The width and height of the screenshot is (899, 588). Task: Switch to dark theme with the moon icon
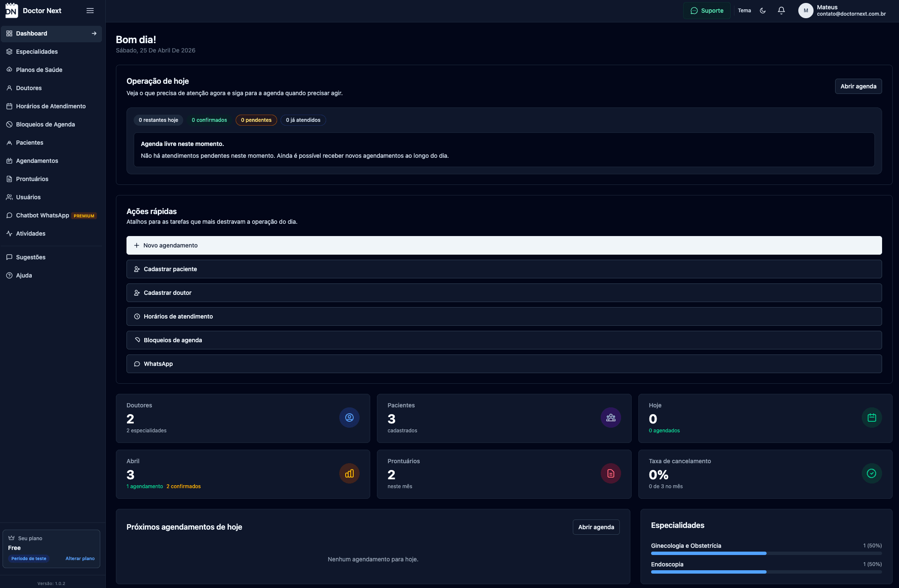point(763,11)
